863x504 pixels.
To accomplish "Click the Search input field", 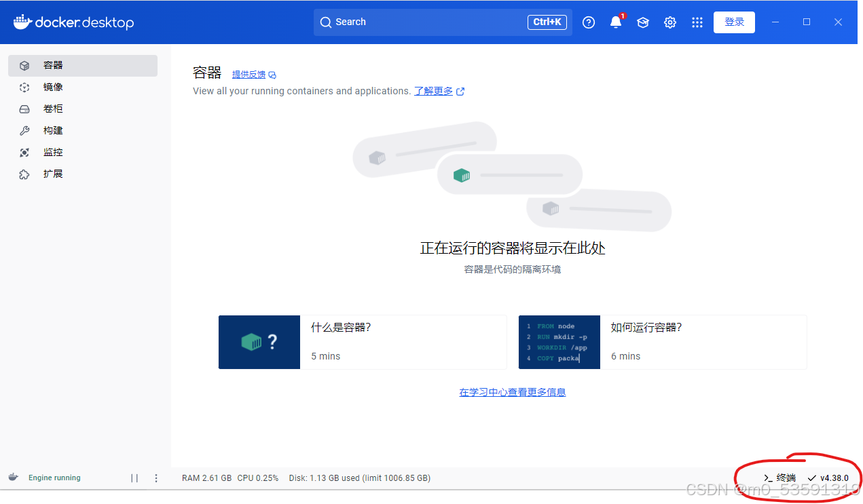I will [x=443, y=22].
